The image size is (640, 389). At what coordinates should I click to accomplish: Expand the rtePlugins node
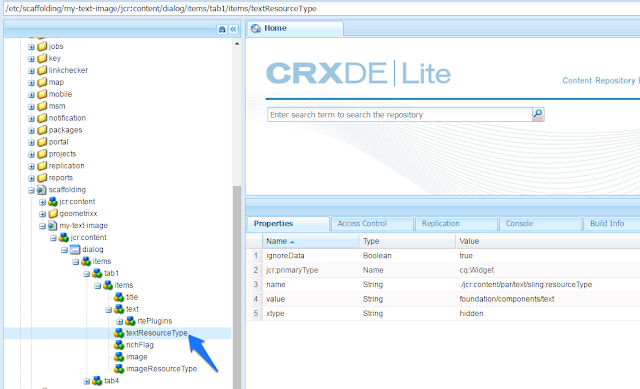[x=120, y=321]
